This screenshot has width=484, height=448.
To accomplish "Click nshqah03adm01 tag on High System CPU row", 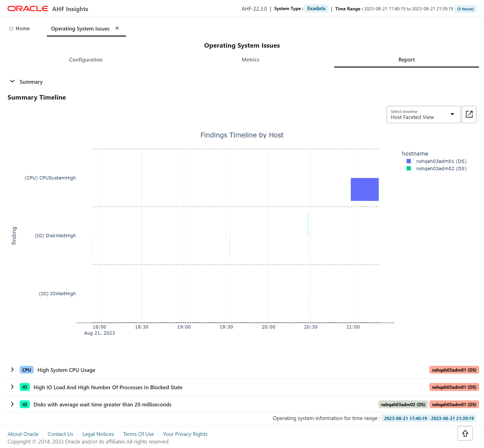I will point(454,370).
